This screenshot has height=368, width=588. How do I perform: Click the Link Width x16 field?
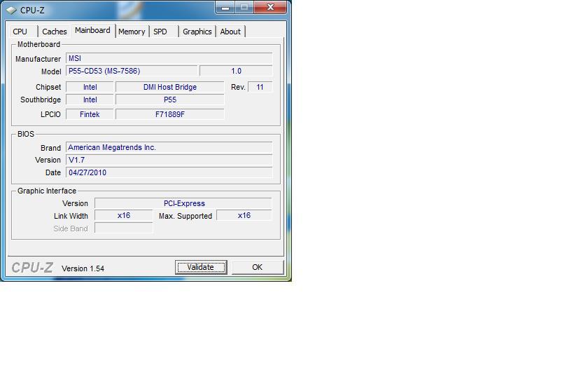pos(124,216)
